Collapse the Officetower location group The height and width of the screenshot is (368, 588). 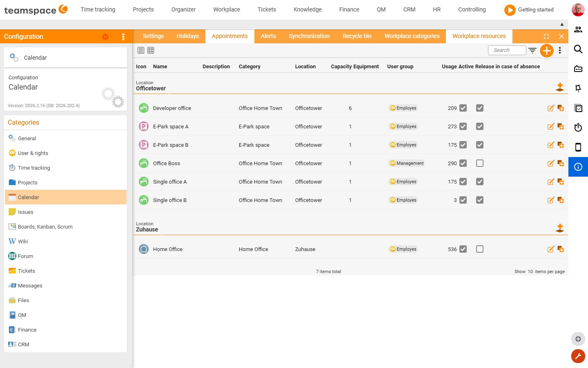point(560,87)
